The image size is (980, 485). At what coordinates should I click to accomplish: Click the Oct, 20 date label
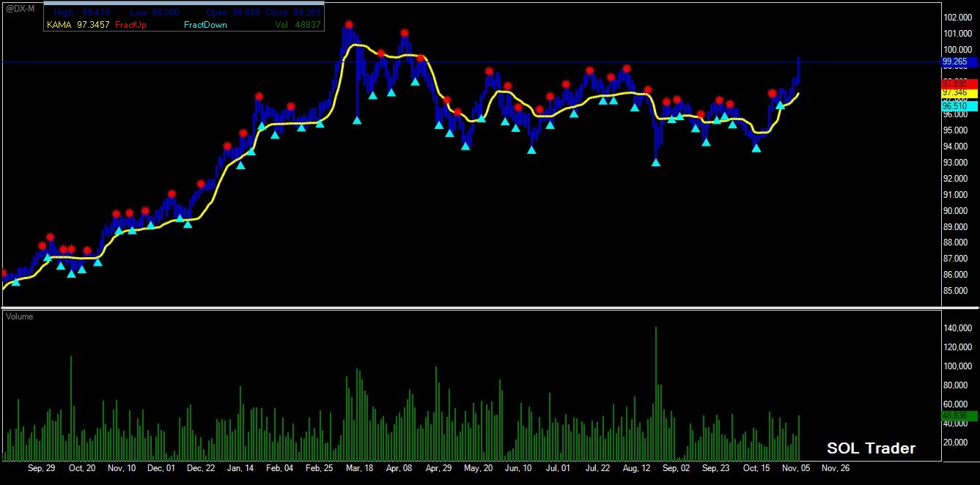pyautogui.click(x=81, y=468)
